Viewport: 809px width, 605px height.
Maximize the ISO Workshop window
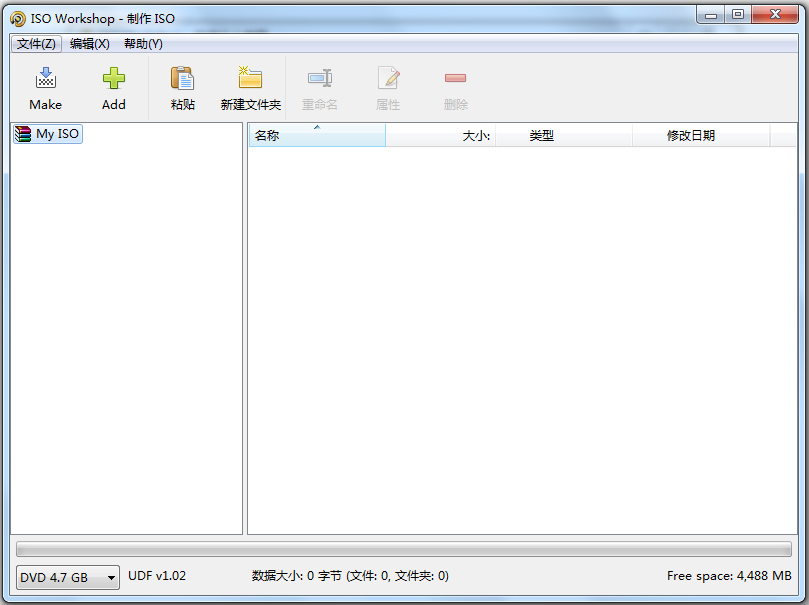pos(738,14)
